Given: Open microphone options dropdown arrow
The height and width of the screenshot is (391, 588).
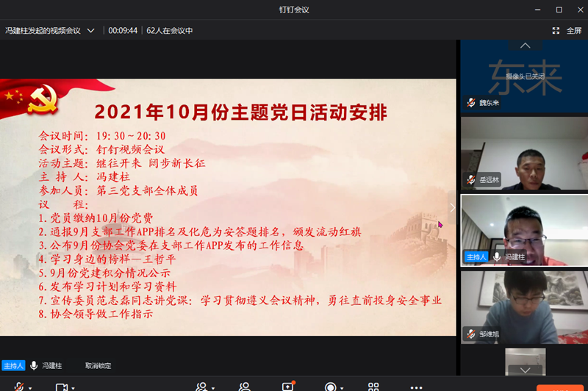Looking at the screenshot, I should [x=30, y=387].
